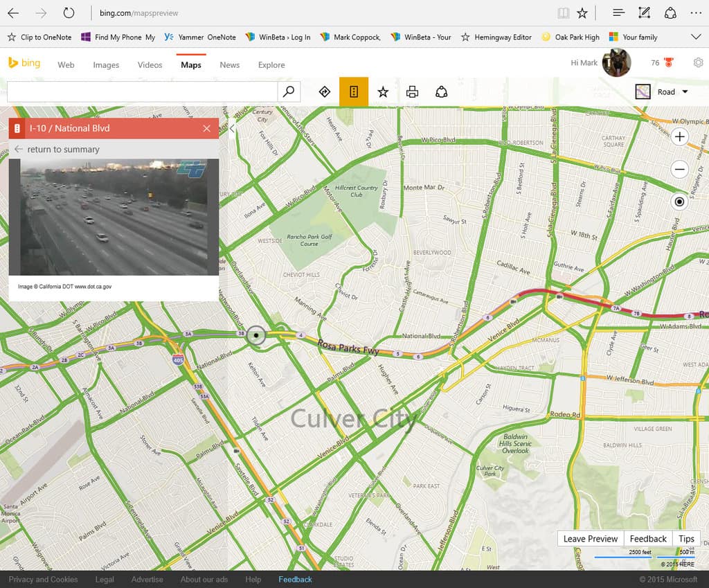The width and height of the screenshot is (709, 588).
Task: Click the I-405 highway shield
Action: pyautogui.click(x=178, y=361)
